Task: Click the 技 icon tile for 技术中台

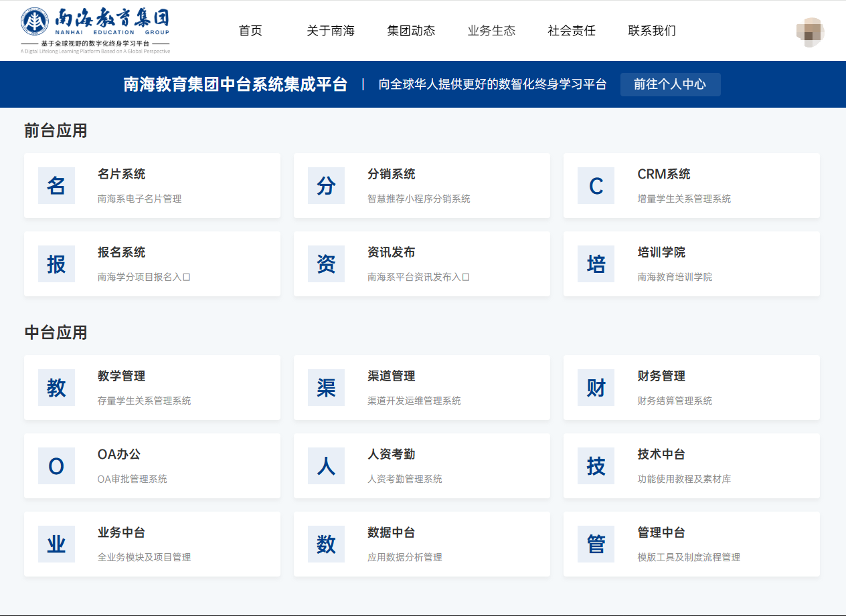Action: pos(596,466)
